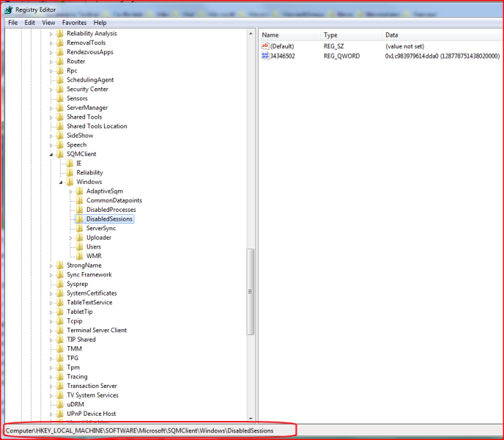Click the SQMClient folder icon
This screenshot has height=440, width=504.
[x=60, y=154]
